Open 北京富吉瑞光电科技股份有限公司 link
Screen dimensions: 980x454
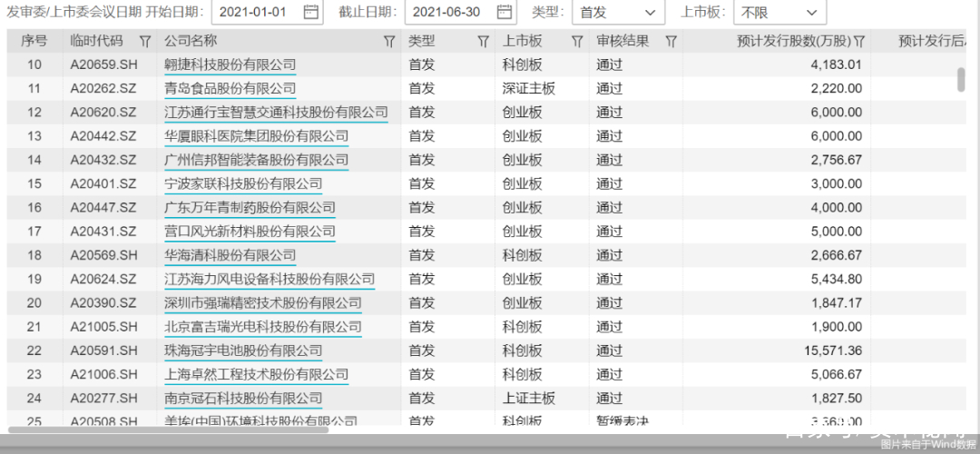(262, 327)
